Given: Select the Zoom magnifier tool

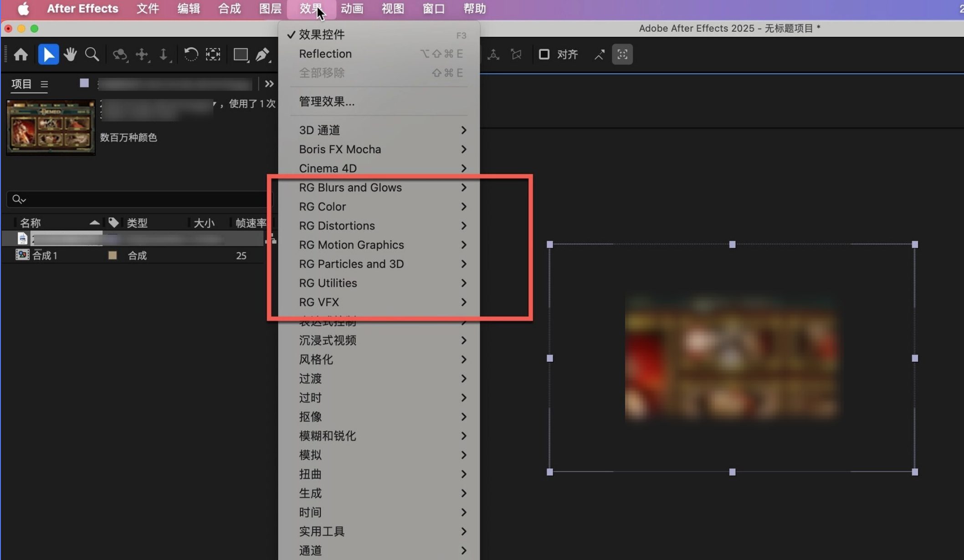Looking at the screenshot, I should pos(92,55).
